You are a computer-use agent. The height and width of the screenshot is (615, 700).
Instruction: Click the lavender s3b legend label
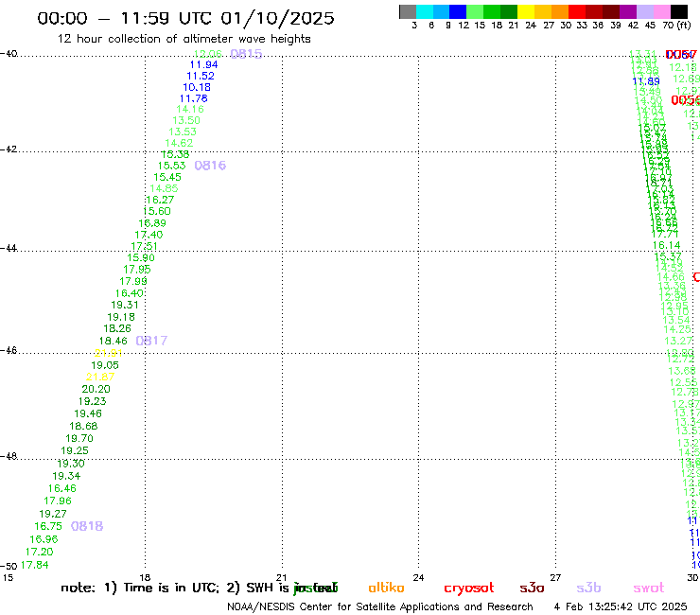(x=588, y=588)
